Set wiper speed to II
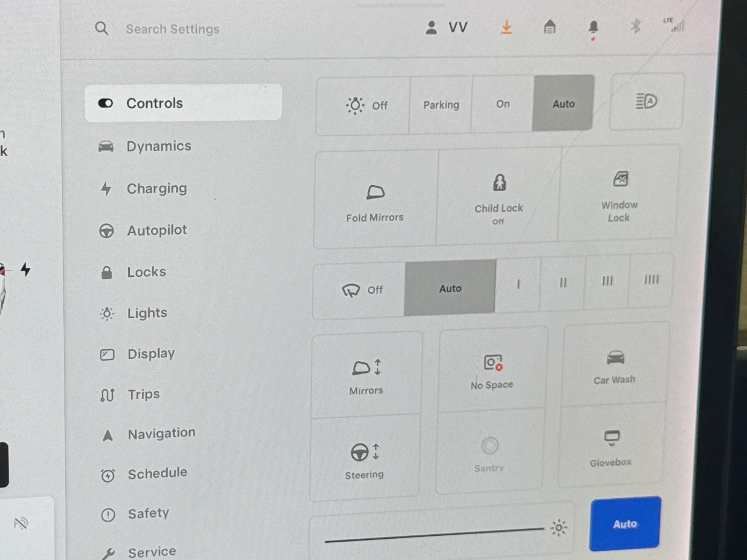This screenshot has height=560, width=747. 563,283
